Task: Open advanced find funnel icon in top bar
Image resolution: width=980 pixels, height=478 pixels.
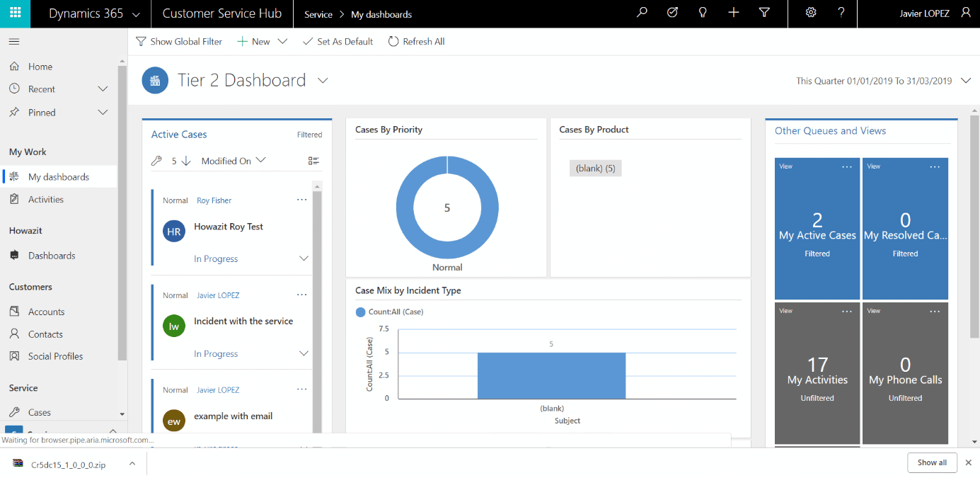Action: click(764, 13)
